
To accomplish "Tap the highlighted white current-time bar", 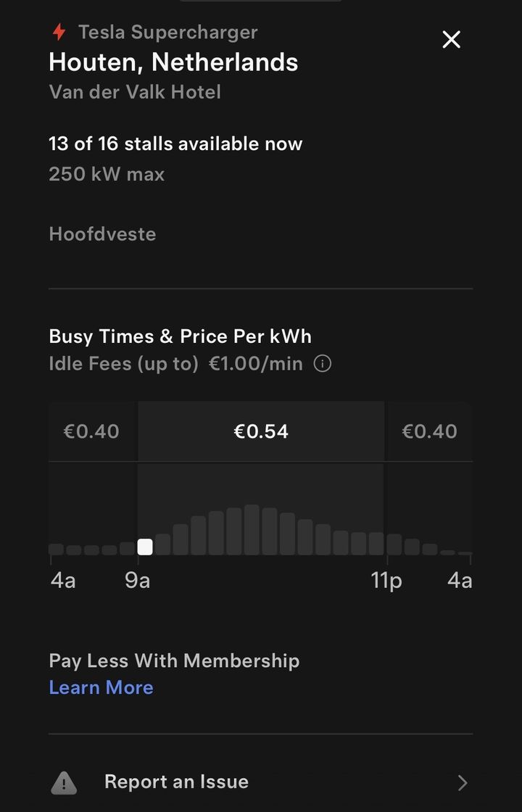I will pyautogui.click(x=145, y=547).
